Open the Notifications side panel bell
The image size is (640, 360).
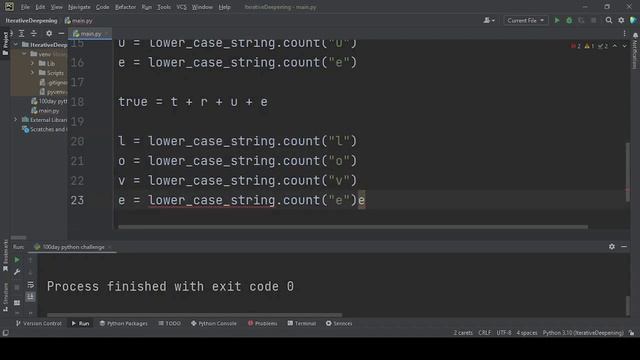[635, 36]
